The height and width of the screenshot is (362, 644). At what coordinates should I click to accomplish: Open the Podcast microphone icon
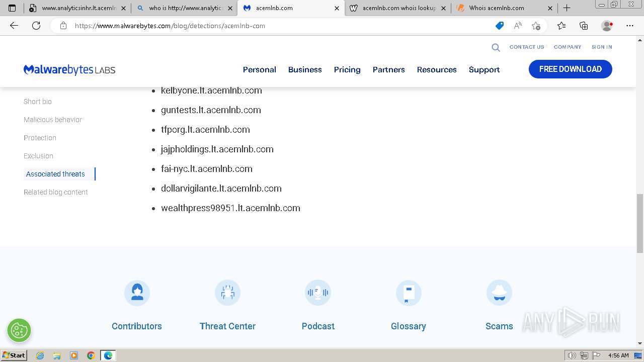click(x=318, y=293)
